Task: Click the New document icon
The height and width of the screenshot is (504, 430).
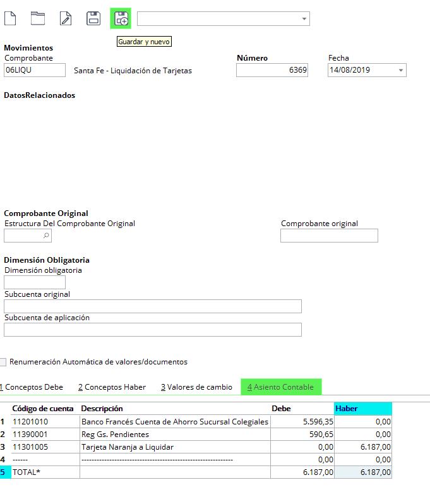Action: point(10,18)
